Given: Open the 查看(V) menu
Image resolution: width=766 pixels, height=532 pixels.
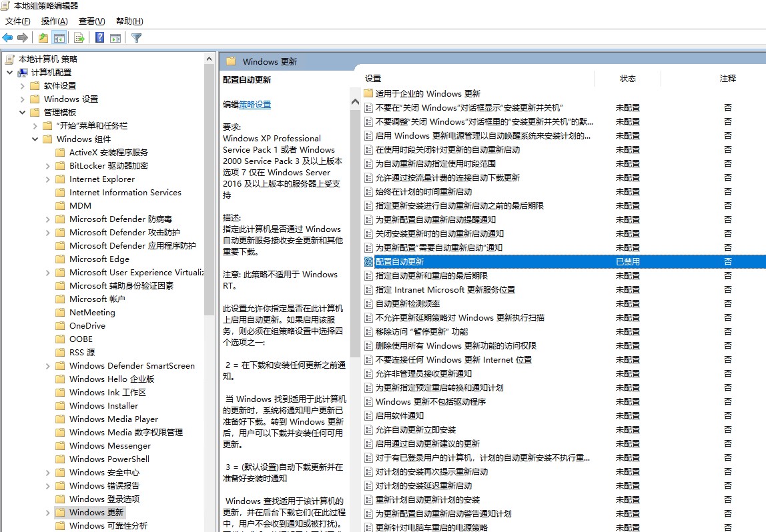Looking at the screenshot, I should pyautogui.click(x=91, y=21).
